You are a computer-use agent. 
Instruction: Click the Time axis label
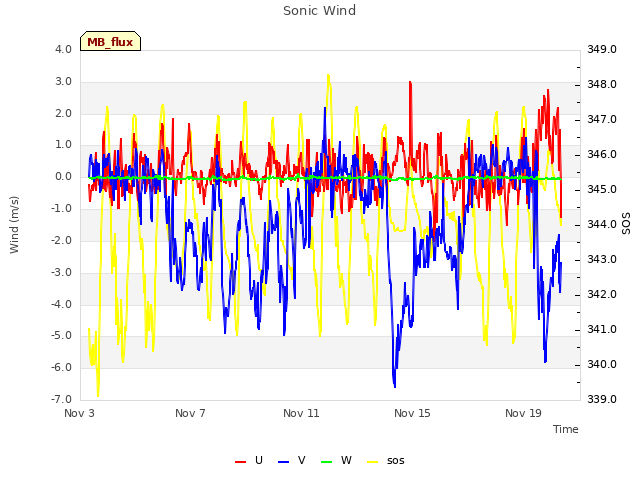point(566,429)
